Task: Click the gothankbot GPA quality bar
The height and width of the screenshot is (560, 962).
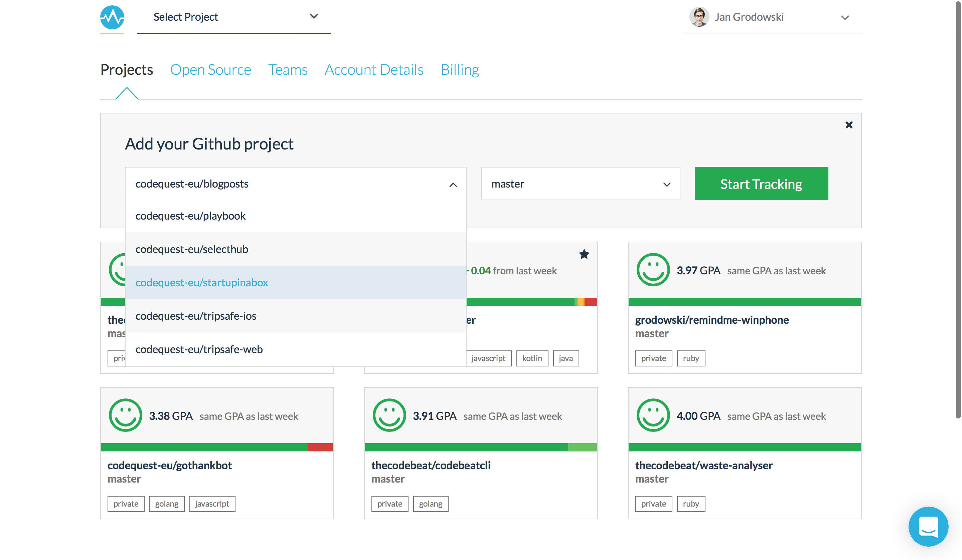Action: (217, 447)
